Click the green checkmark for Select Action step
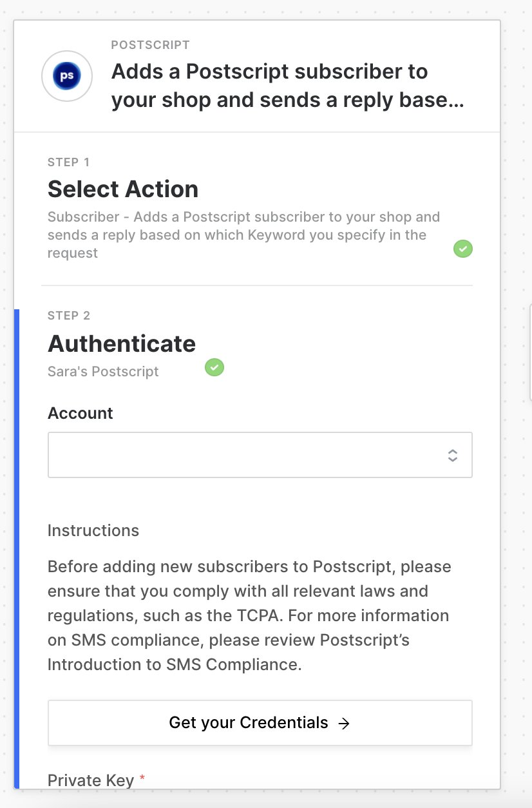This screenshot has width=532, height=808. point(462,248)
